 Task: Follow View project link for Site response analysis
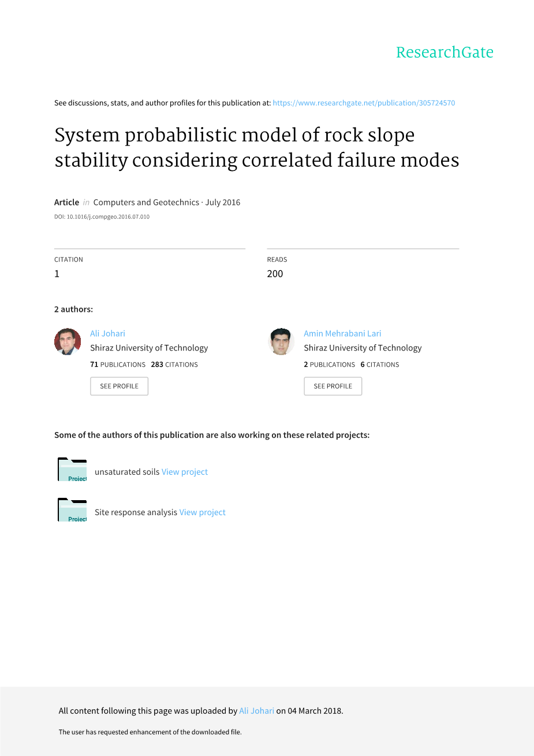[202, 512]
